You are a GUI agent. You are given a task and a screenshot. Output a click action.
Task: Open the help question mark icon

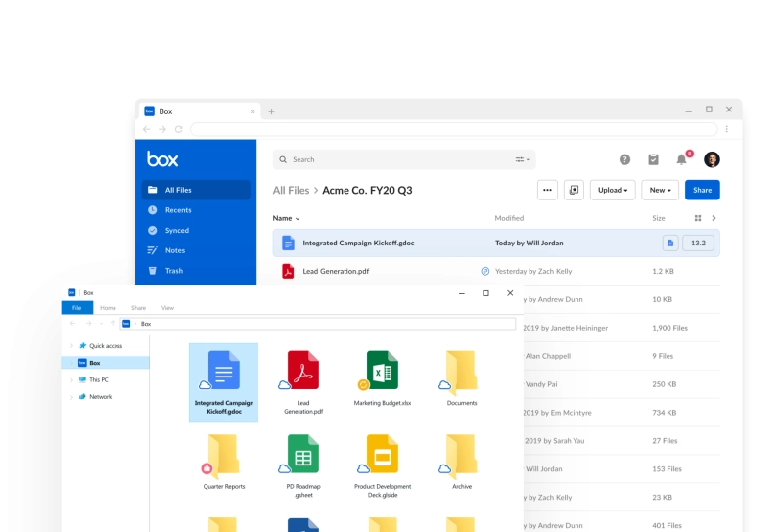click(624, 159)
